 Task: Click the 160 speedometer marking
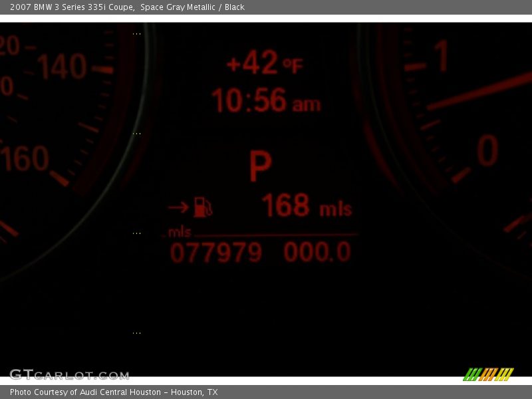25,158
